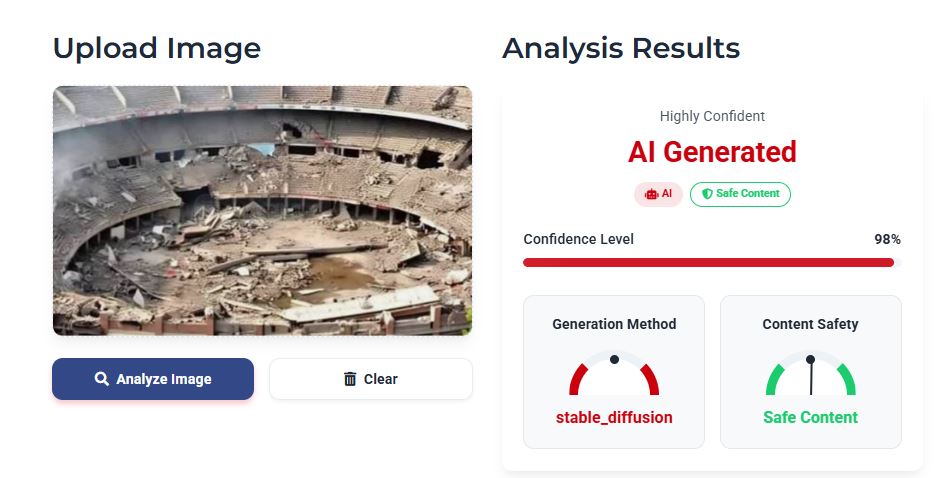Click the 98% confidence value

(x=887, y=240)
